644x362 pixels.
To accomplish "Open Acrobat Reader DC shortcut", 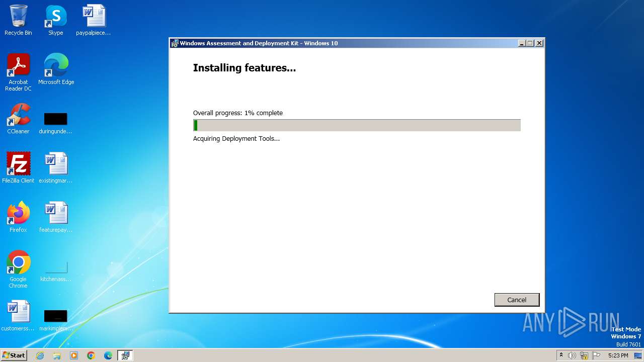I will [x=18, y=72].
